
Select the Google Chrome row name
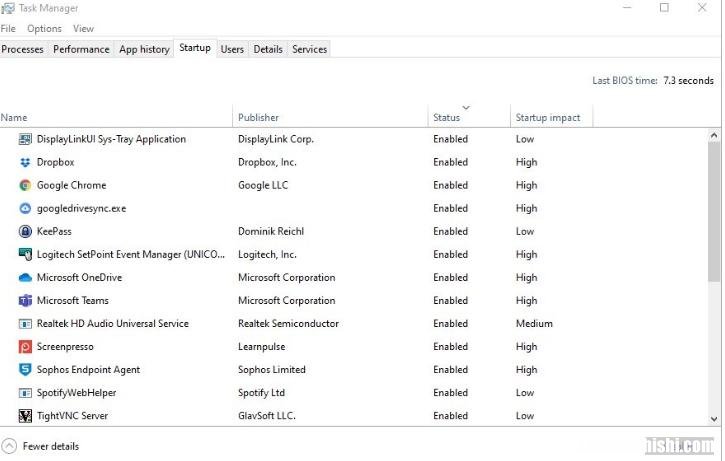click(x=72, y=185)
